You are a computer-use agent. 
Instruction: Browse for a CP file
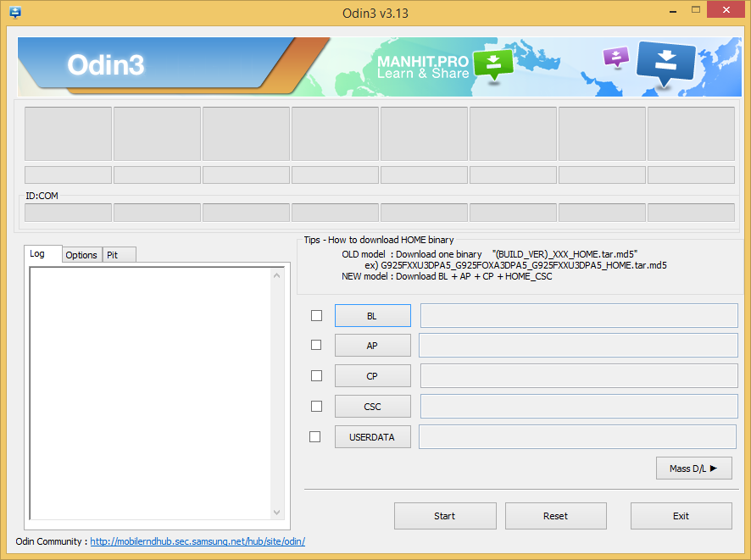pyautogui.click(x=373, y=376)
